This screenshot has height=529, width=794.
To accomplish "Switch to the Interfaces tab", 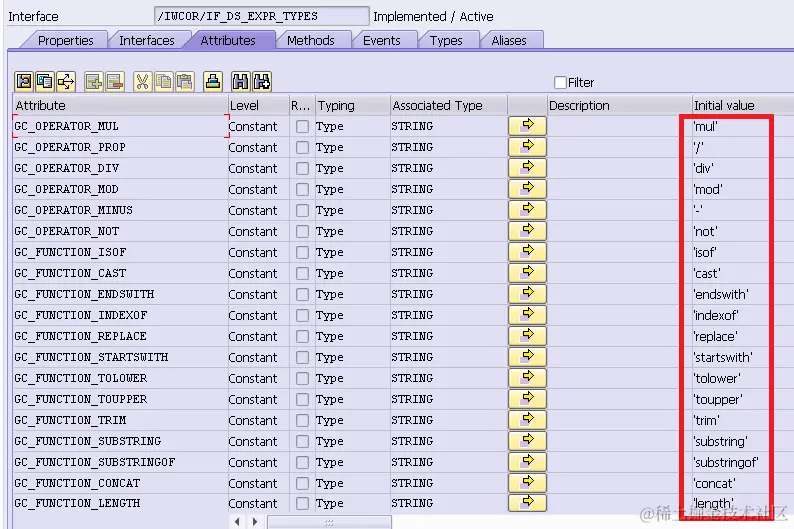I will point(147,40).
